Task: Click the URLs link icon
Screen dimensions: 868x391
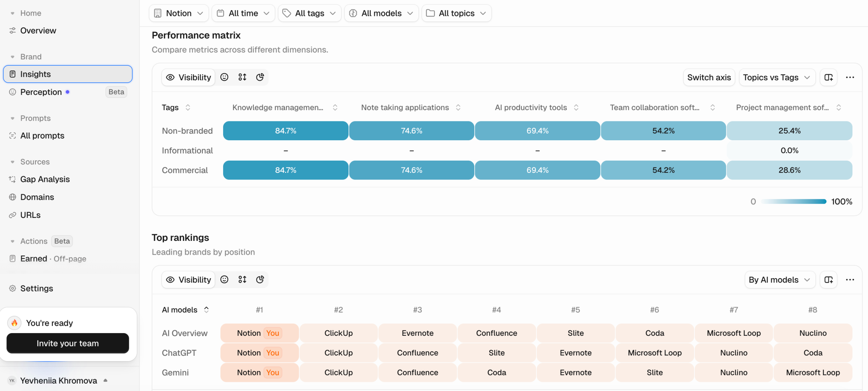Action: pyautogui.click(x=13, y=215)
